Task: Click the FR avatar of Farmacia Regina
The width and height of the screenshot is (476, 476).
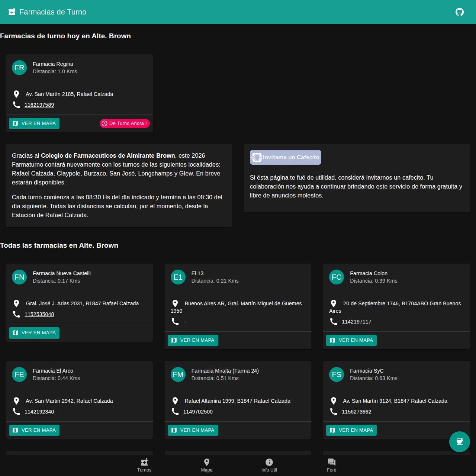Action: [x=19, y=68]
